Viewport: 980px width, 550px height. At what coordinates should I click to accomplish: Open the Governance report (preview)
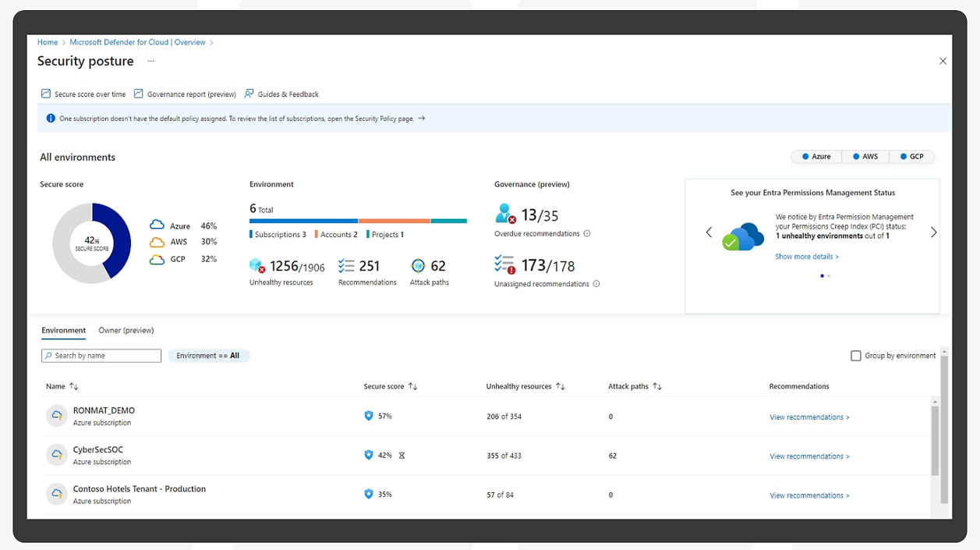click(185, 94)
